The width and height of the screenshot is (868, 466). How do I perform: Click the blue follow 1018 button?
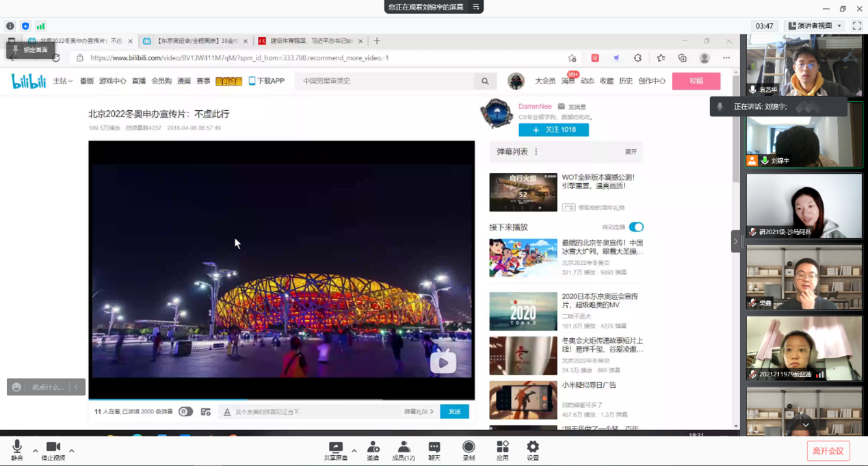point(553,129)
